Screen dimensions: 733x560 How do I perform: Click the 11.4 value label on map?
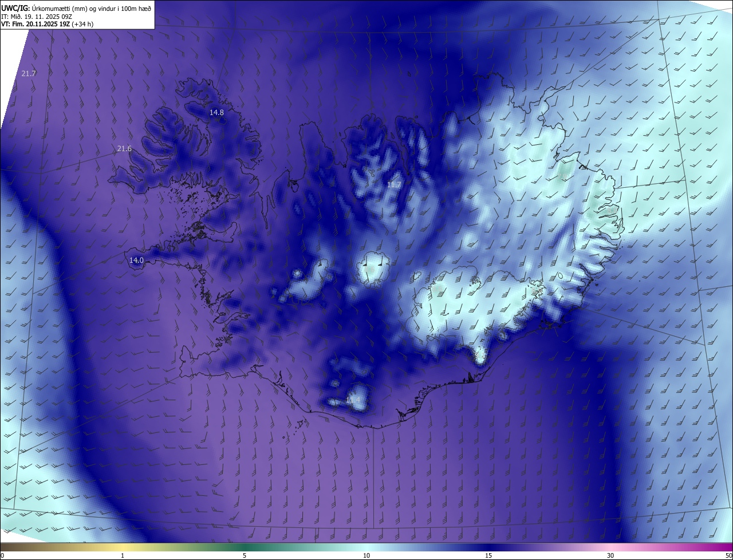pos(353,400)
